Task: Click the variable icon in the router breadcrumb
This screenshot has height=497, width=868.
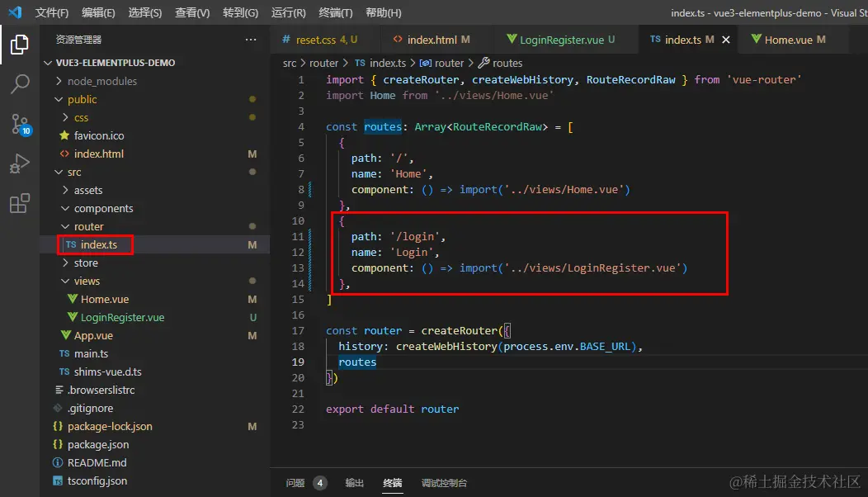Action: [425, 63]
